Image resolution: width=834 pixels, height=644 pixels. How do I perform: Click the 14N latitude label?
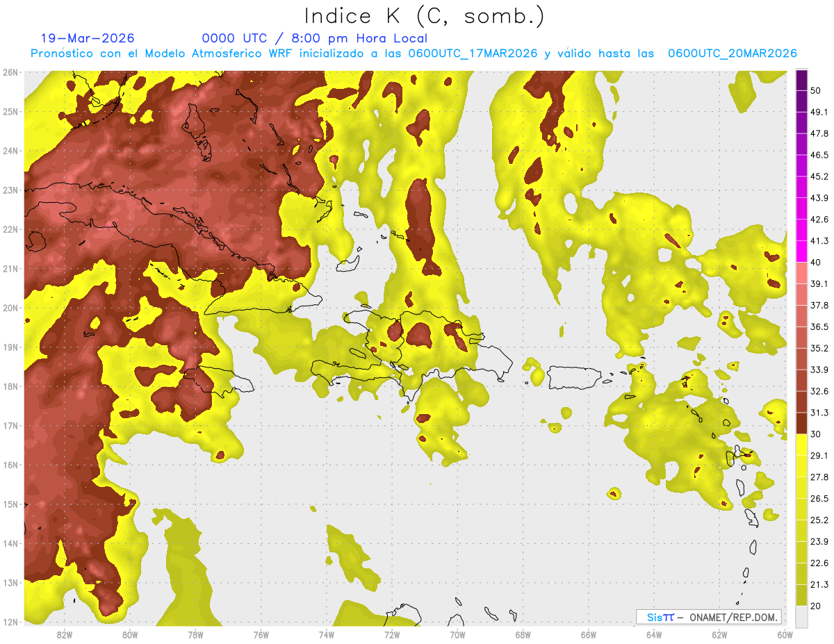tap(11, 543)
